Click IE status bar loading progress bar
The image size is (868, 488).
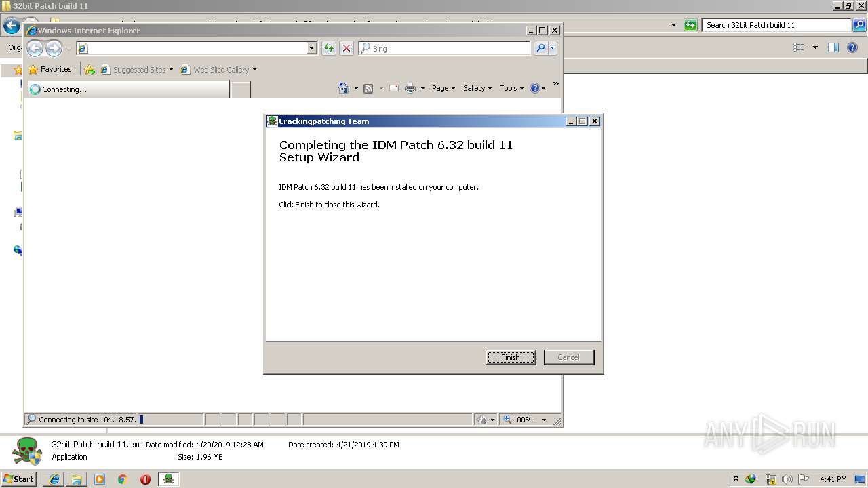(x=170, y=420)
